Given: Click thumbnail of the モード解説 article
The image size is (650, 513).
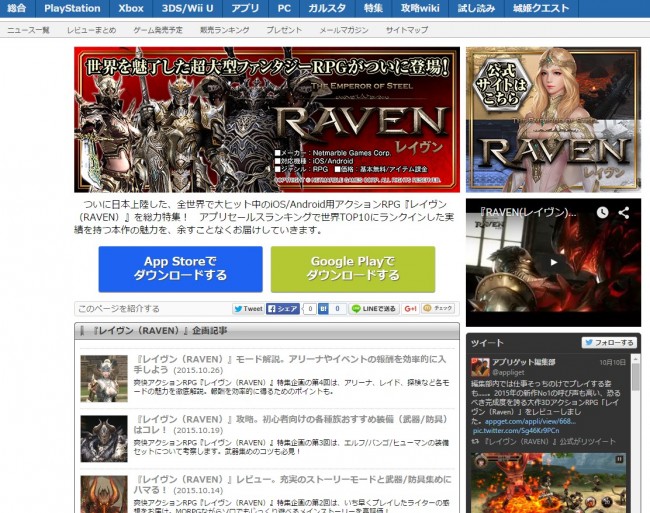Looking at the screenshot, I should click(104, 378).
